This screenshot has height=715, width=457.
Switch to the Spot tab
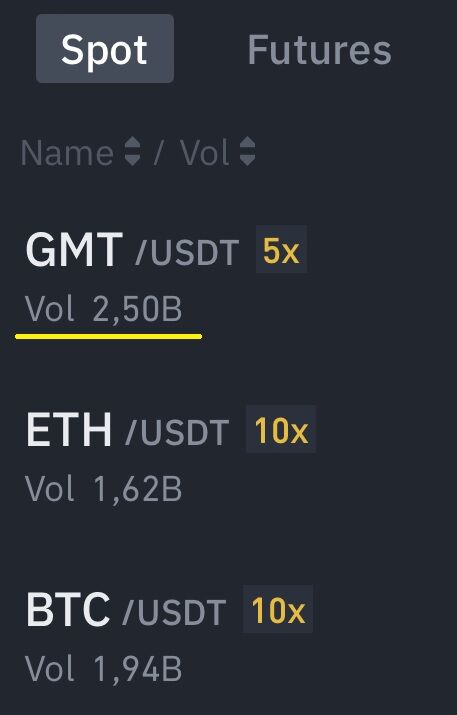[105, 49]
